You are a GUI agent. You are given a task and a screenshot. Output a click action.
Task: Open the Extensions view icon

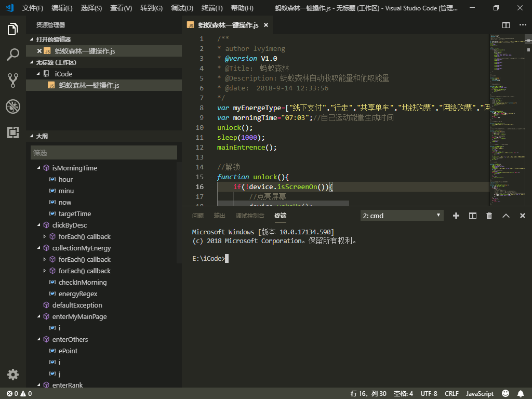coord(13,132)
